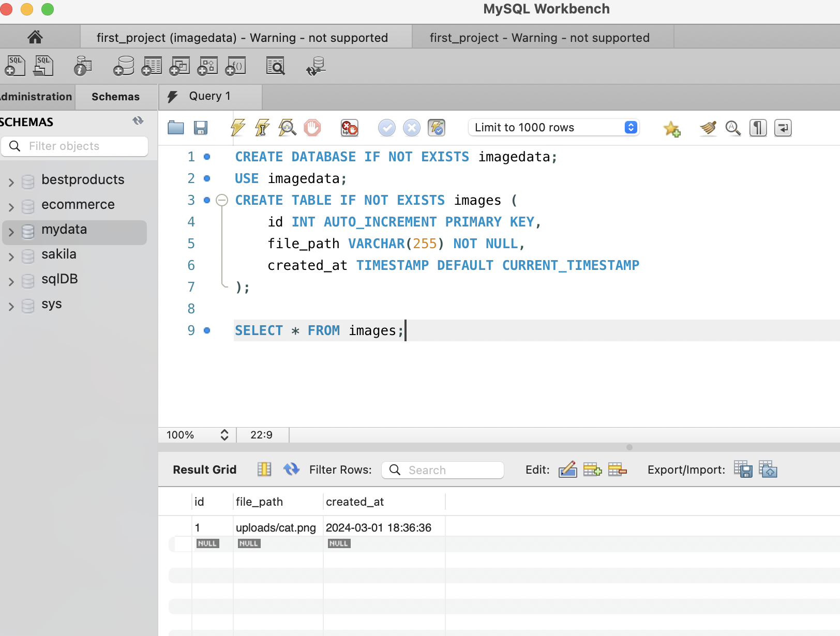Rollback the transaction X icon
Screen dimensions: 840x636
click(412, 128)
